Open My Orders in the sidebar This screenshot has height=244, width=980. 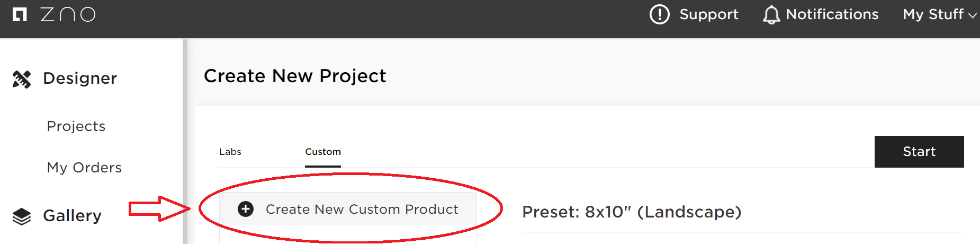84,168
